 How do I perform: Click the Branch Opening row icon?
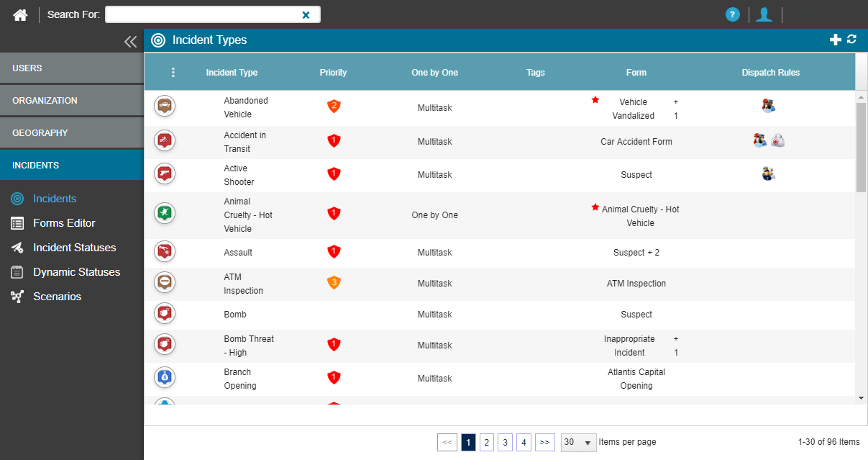click(x=165, y=378)
